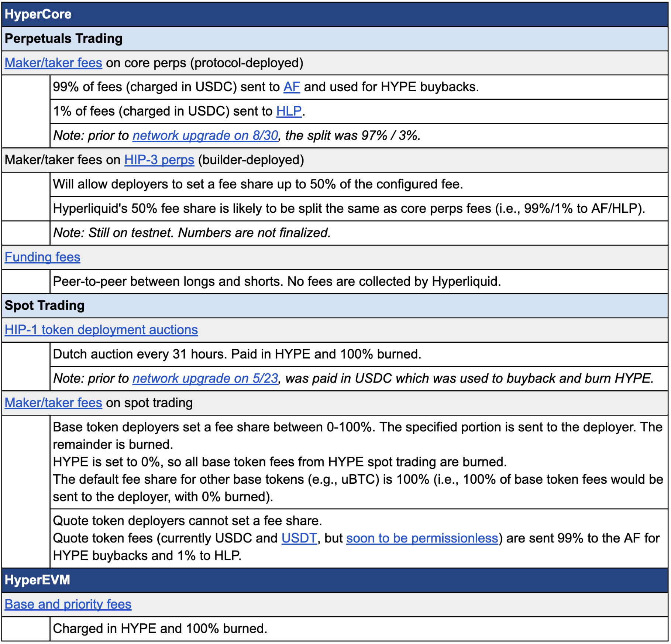Click 'and used for HYPE buybacks.' text

391,87
